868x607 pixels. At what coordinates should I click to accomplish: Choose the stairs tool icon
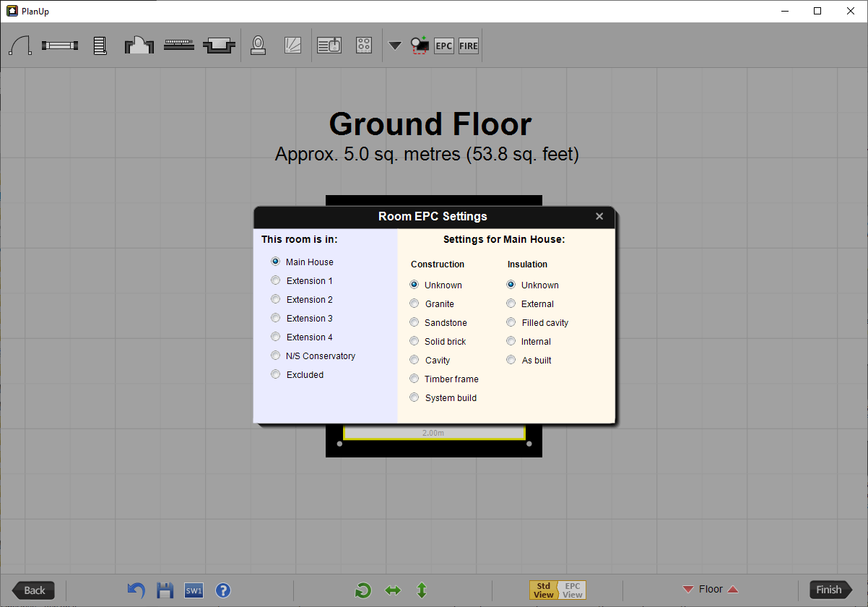point(100,46)
